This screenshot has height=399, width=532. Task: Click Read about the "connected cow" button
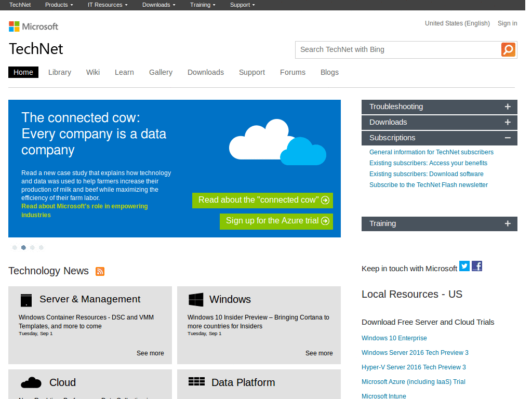pos(262,200)
